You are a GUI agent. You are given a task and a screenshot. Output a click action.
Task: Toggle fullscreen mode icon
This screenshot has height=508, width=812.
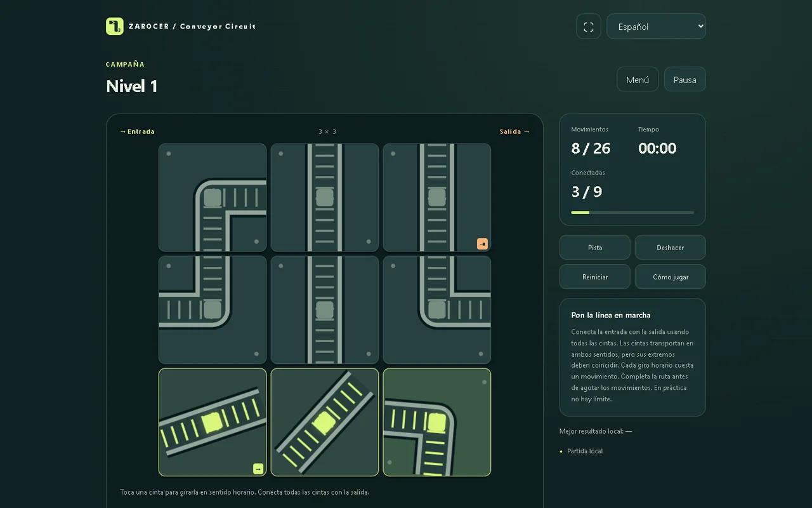(x=589, y=27)
